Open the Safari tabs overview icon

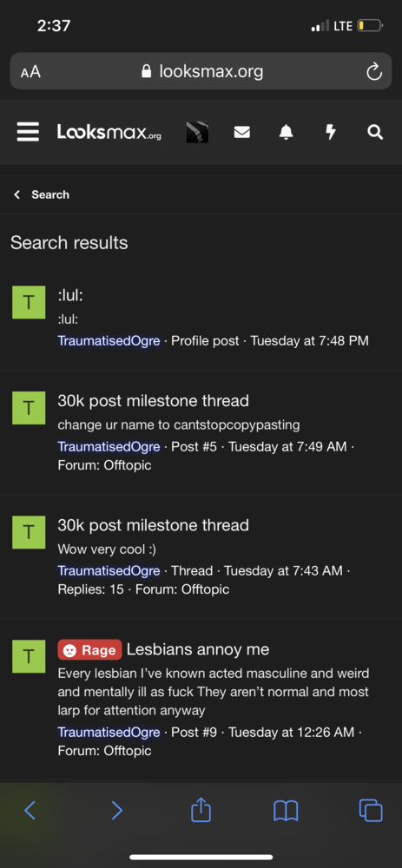pos(371,811)
